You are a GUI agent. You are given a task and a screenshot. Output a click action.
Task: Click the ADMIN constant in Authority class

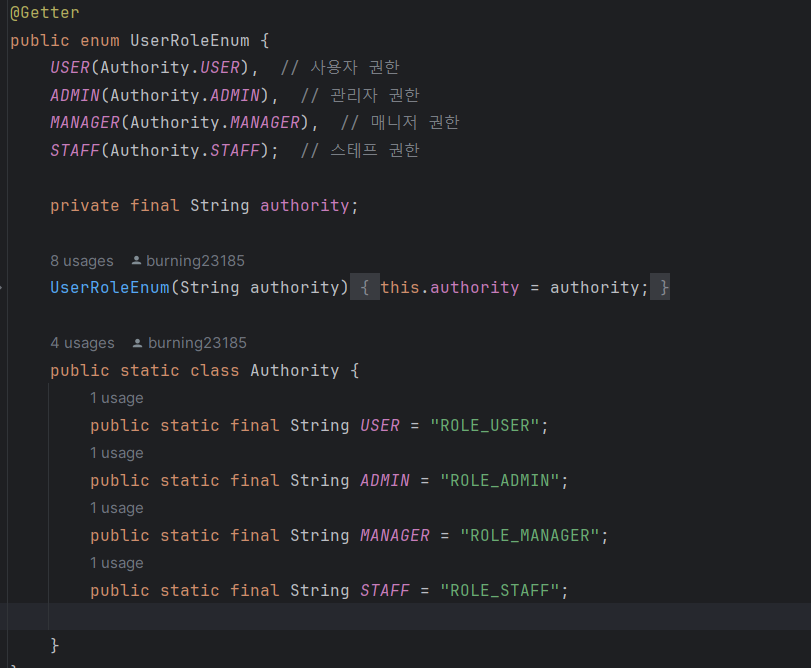click(x=385, y=480)
